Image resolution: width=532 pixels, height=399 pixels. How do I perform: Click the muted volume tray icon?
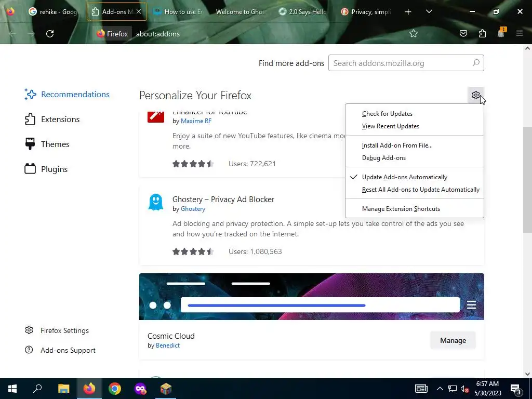click(465, 389)
